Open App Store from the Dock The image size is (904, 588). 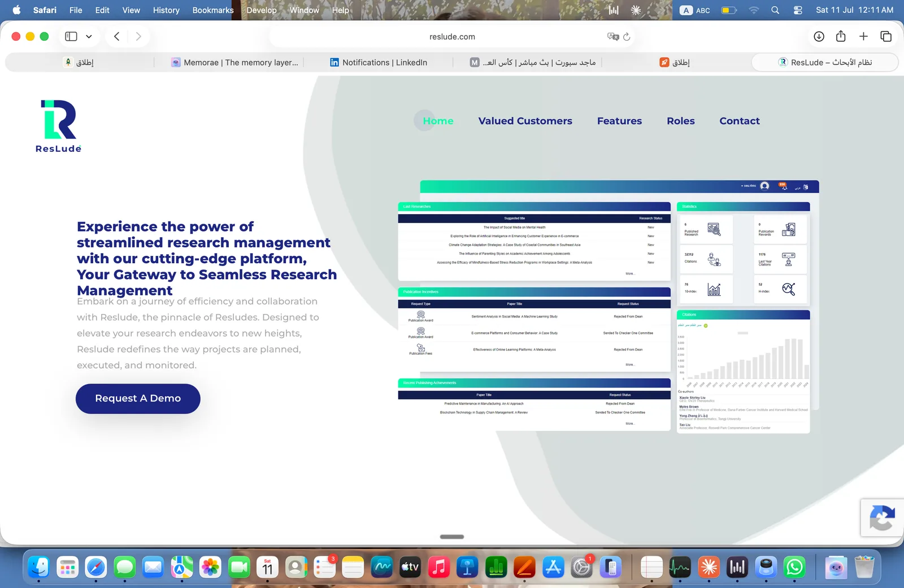[553, 567]
